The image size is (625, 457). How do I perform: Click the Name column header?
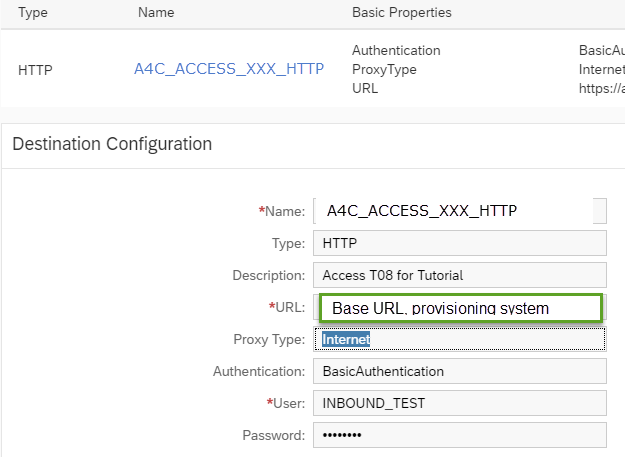pyautogui.click(x=154, y=13)
